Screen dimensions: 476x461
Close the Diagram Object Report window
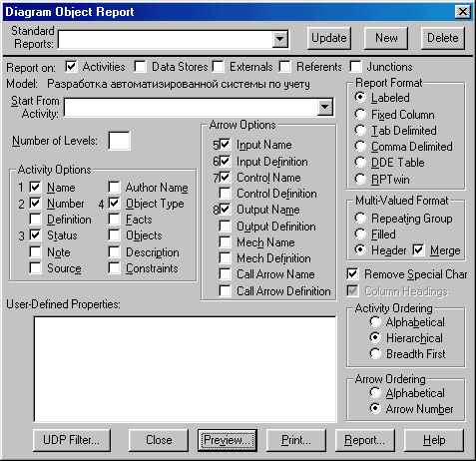(463, 12)
